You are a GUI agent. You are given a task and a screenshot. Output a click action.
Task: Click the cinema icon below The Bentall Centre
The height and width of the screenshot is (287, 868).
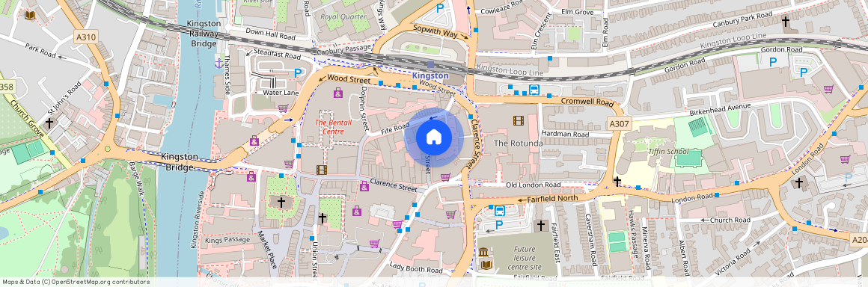coord(322,170)
